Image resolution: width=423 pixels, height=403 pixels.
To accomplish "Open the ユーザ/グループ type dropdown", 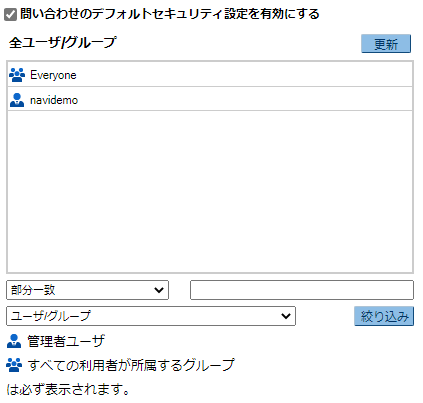I will click(151, 316).
